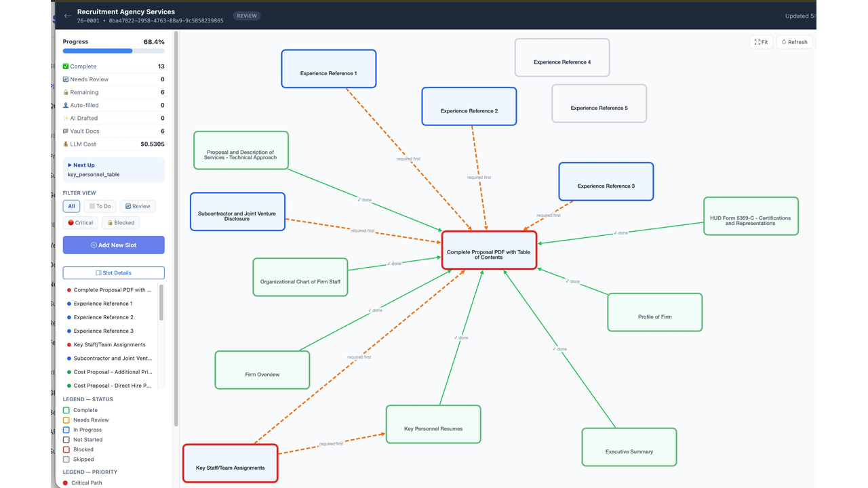Select the All filter
Image resolution: width=868 pixels, height=488 pixels.
pyautogui.click(x=71, y=206)
